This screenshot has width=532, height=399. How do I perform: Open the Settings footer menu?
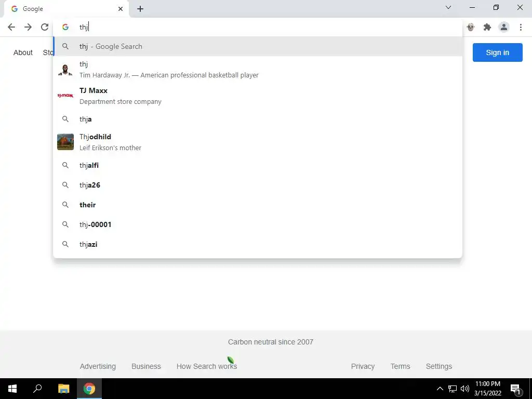438,366
